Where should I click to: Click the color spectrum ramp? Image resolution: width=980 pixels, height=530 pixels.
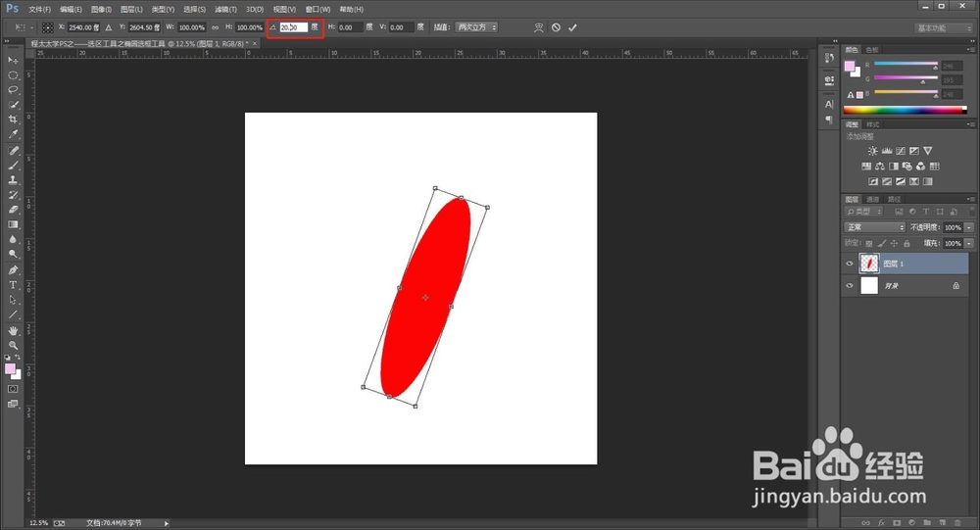point(905,111)
